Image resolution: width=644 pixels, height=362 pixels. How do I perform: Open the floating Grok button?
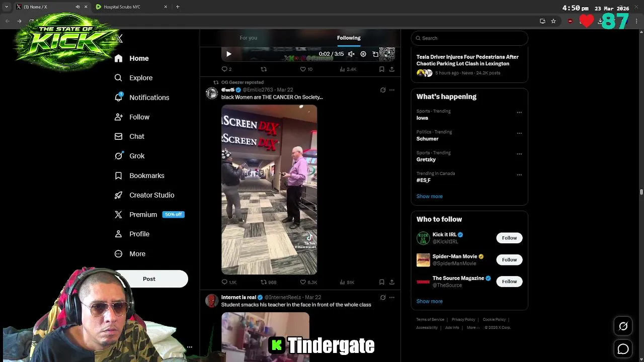(623, 326)
